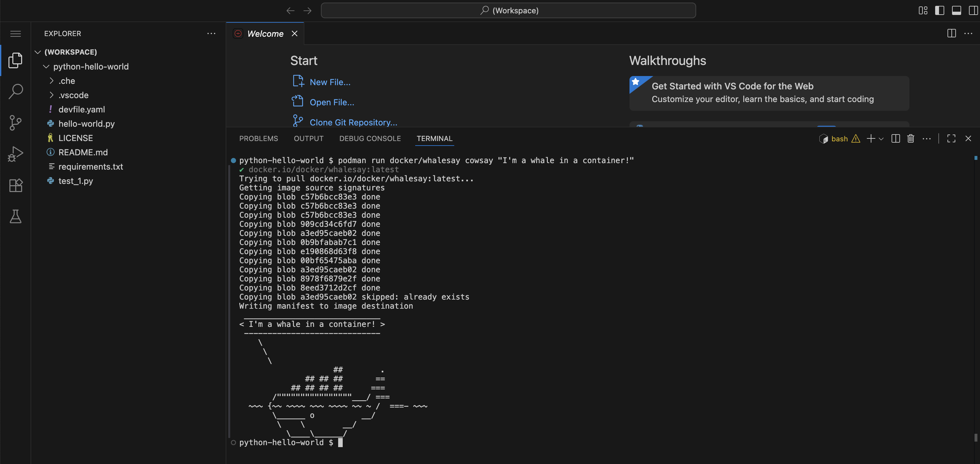
Task: Click the Clone Git Repository link
Action: pyautogui.click(x=353, y=122)
